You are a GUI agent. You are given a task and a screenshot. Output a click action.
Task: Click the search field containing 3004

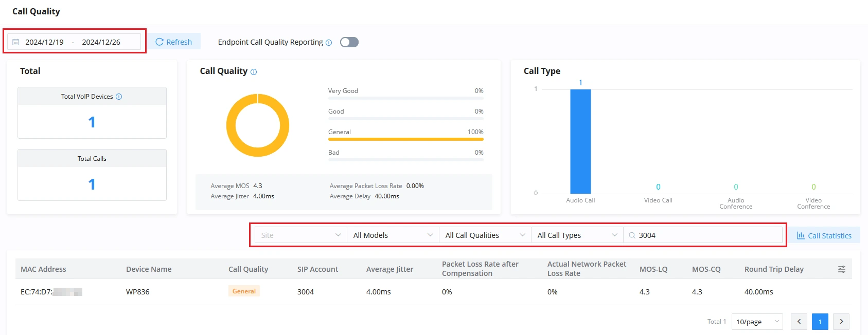pos(703,235)
